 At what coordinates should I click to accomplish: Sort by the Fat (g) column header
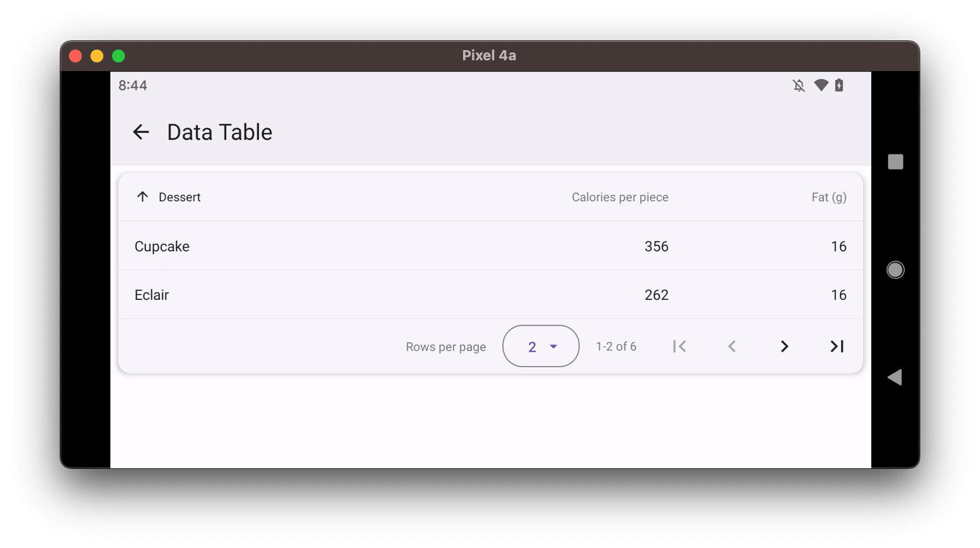click(x=829, y=197)
